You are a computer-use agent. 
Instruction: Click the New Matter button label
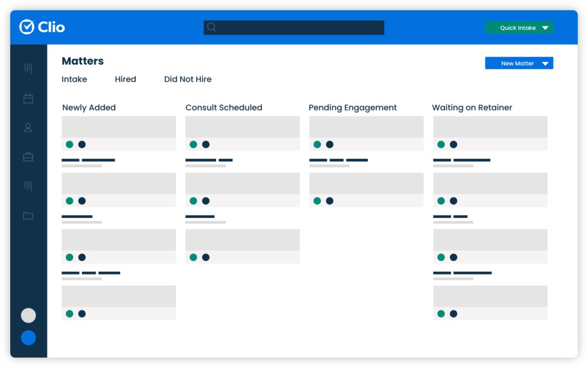[517, 64]
